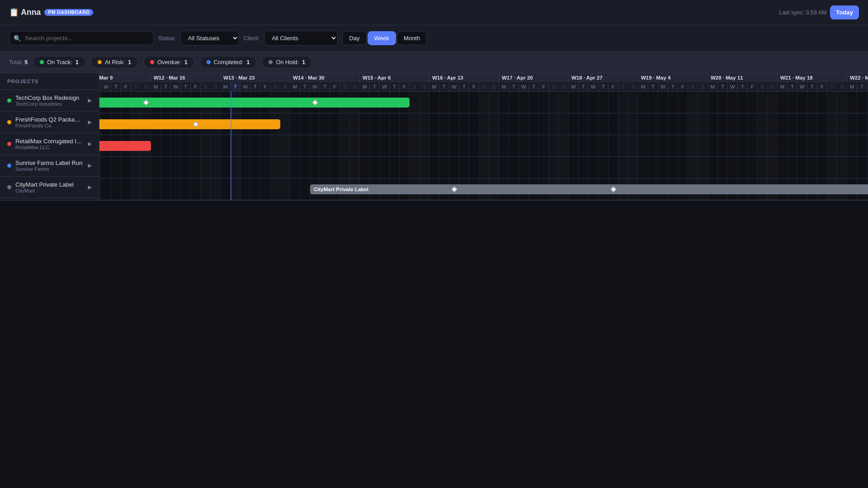Image resolution: width=868 pixels, height=488 pixels.
Task: Click the W13 · Mar 23 week header
Action: click(255, 78)
